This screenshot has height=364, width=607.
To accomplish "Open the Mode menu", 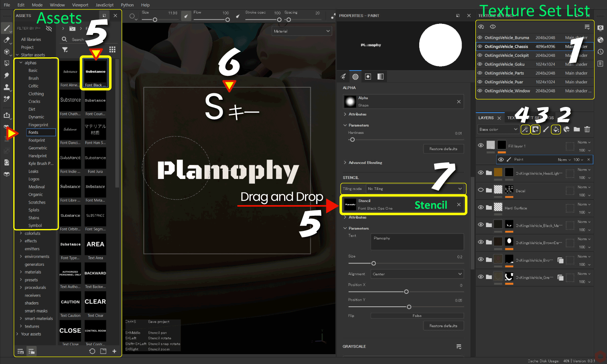I will click(37, 5).
